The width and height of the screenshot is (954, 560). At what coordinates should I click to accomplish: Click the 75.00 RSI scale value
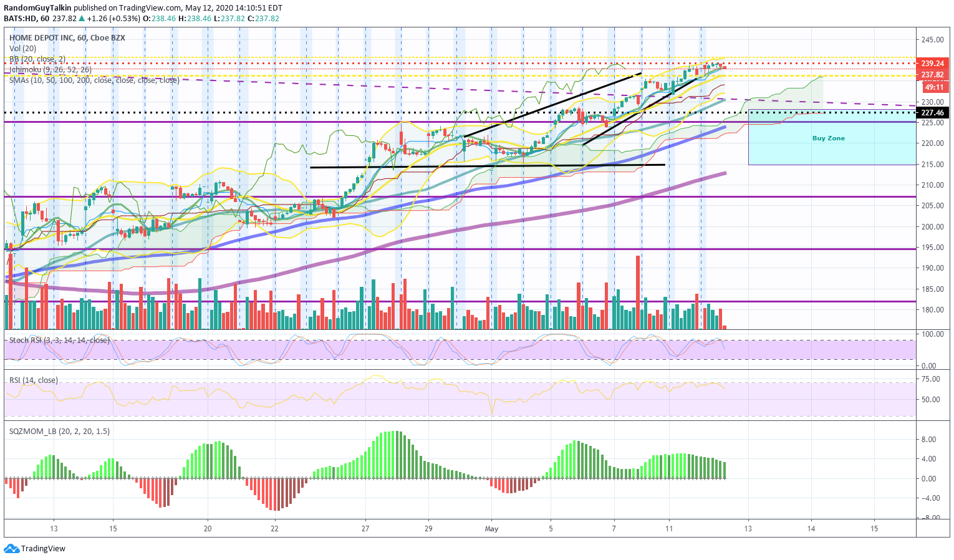(932, 379)
